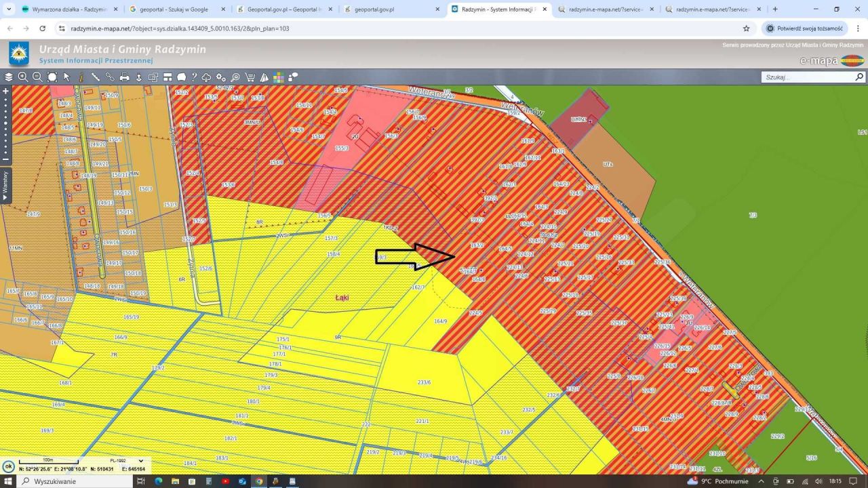
Task: Choose the measure ruler tool
Action: click(96, 77)
